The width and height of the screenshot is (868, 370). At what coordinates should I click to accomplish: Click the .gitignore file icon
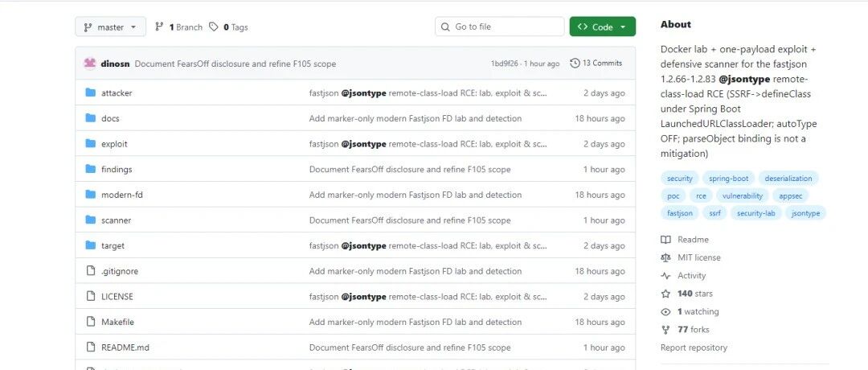click(x=91, y=271)
